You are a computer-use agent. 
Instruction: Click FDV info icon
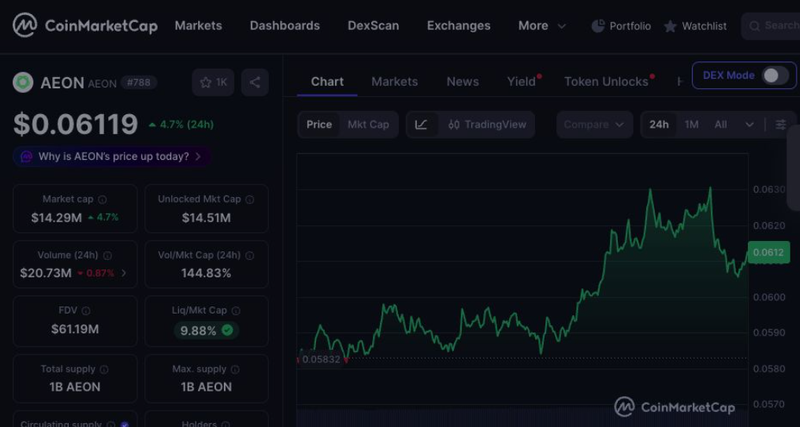[86, 311]
